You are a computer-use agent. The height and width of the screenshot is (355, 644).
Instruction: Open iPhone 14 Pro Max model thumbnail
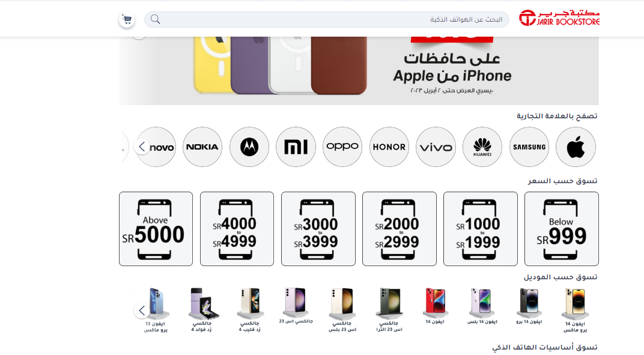576,310
